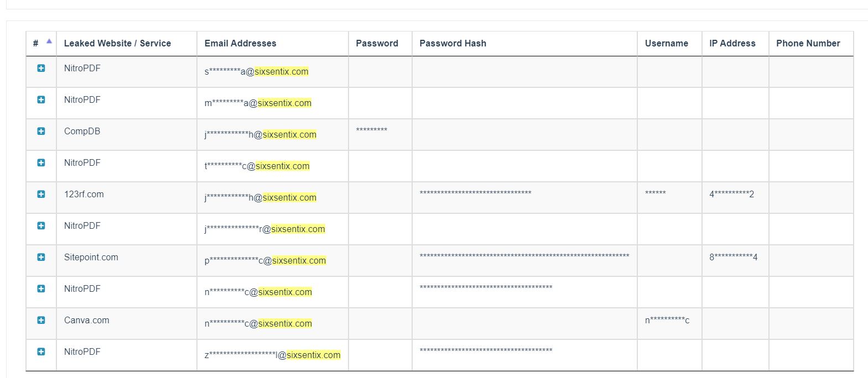Sort table by Phone Number header
Screen dimensions: 868x378
click(808, 43)
